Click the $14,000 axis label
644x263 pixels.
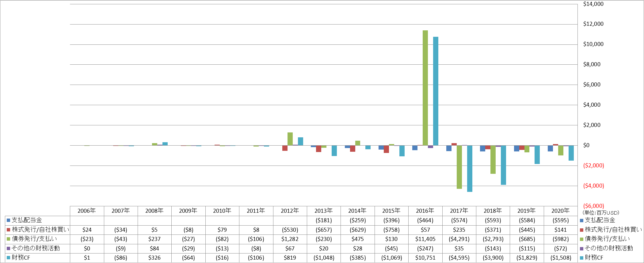[593, 4]
